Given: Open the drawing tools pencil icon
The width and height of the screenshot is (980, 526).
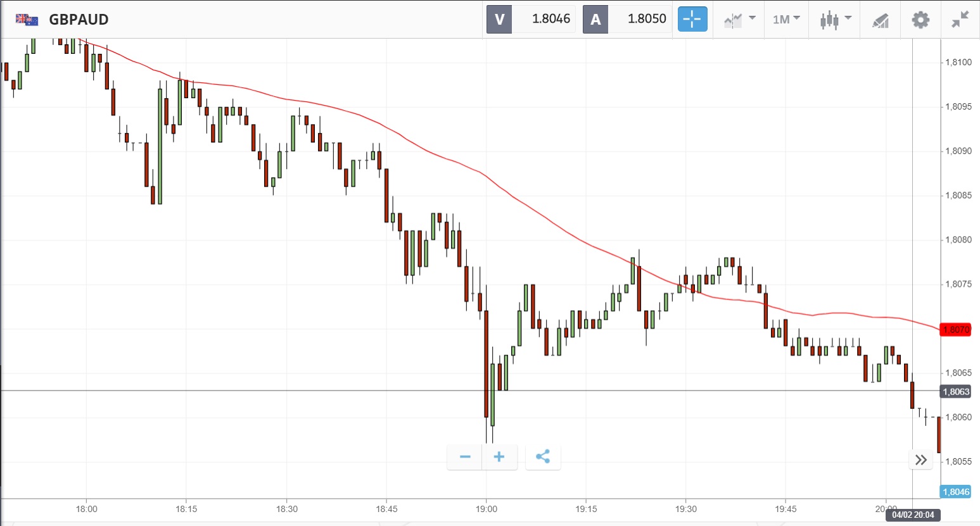Looking at the screenshot, I should [x=881, y=20].
